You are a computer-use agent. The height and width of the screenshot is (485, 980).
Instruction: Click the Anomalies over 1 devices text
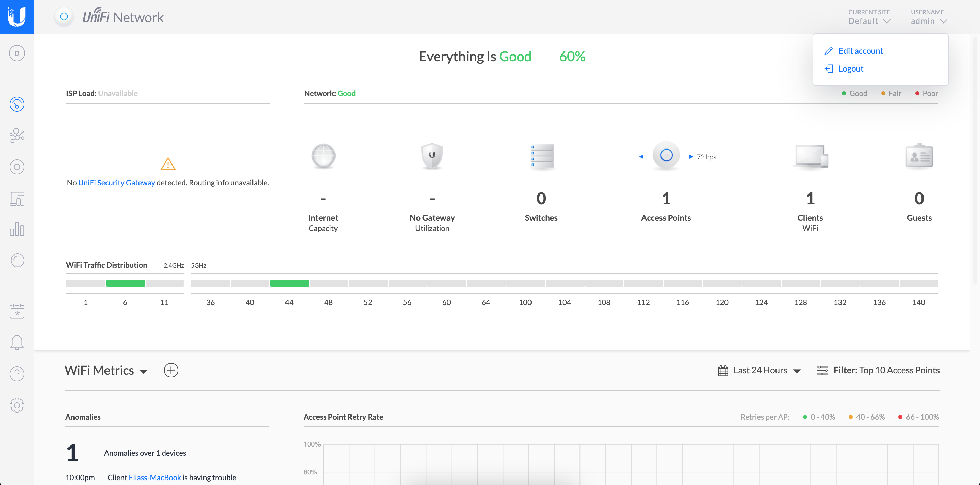coord(145,453)
